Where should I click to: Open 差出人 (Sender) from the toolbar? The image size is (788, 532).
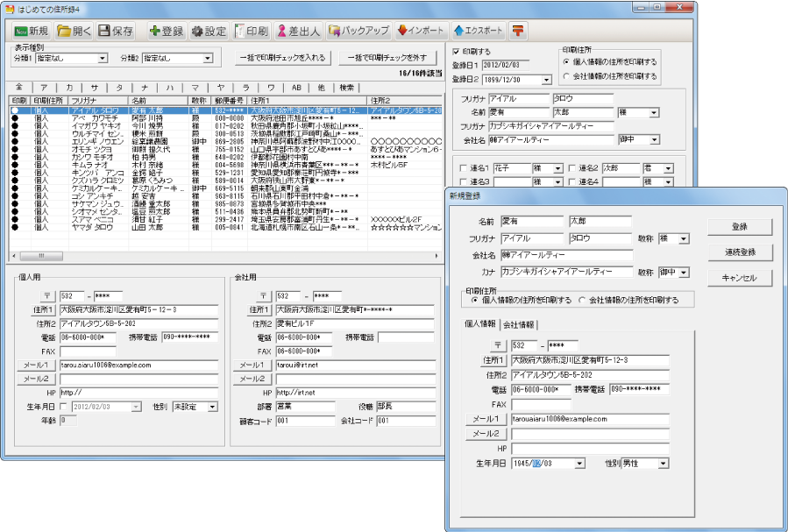[x=298, y=31]
